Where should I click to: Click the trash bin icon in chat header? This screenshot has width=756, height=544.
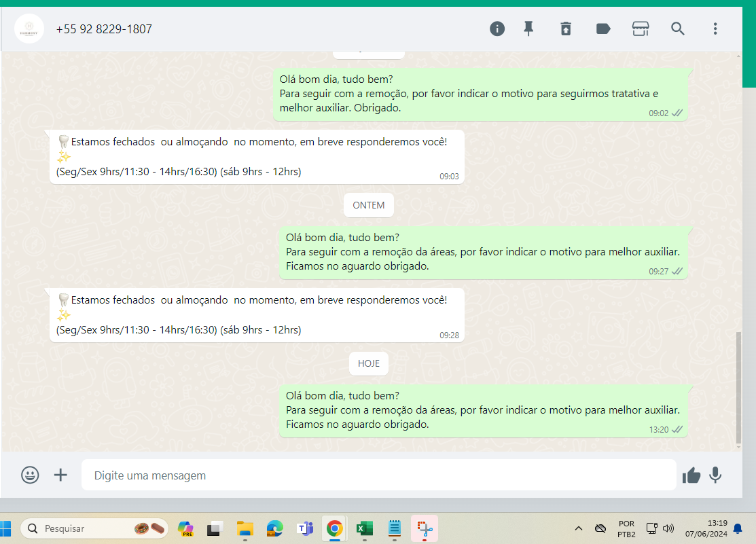[566, 29]
